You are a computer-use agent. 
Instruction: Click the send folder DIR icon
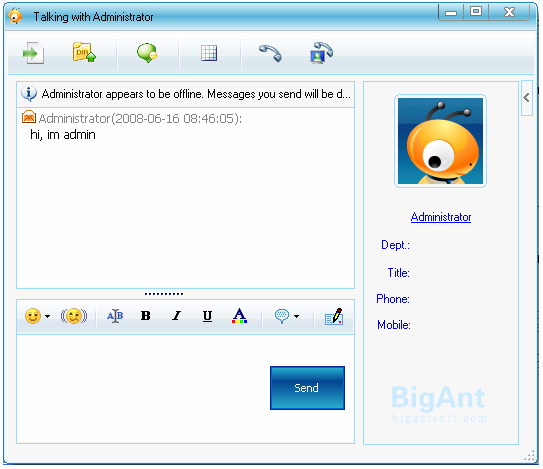click(x=84, y=52)
